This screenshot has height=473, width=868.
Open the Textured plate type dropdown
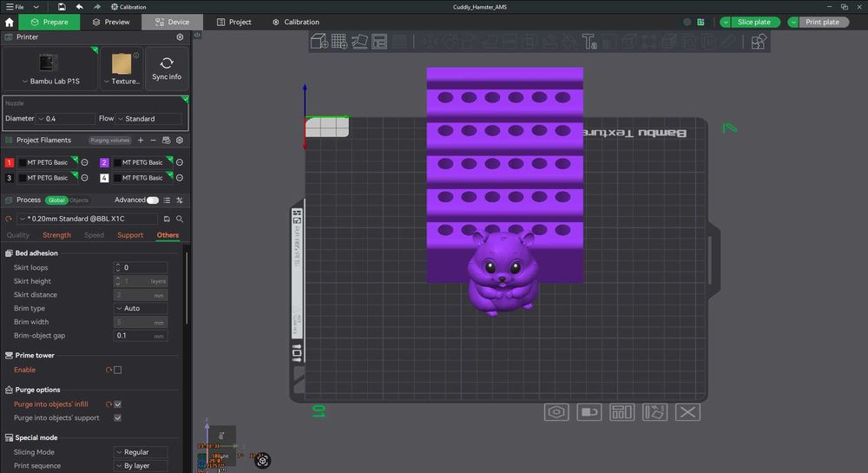122,68
